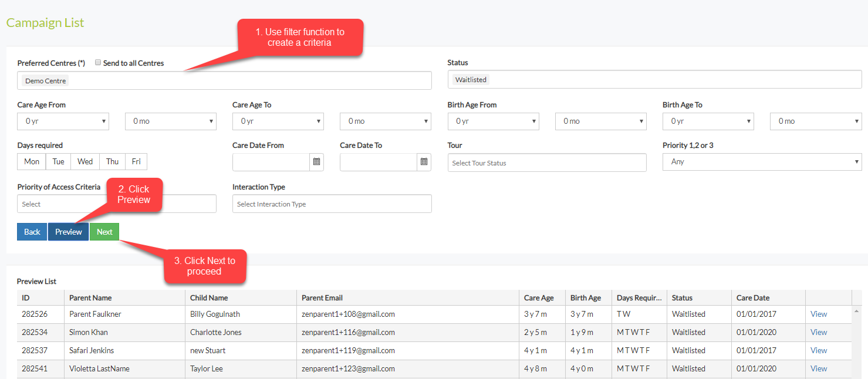Expand the Priority 1,2 or 3 dropdown
868x379 pixels.
tap(762, 162)
